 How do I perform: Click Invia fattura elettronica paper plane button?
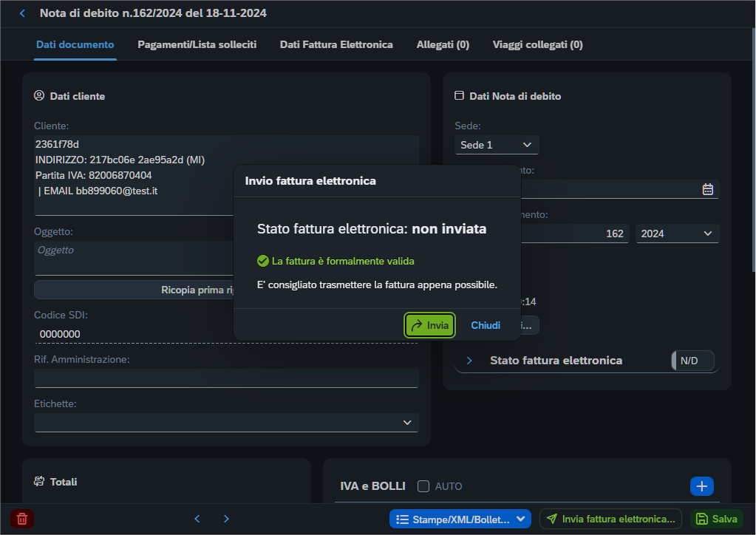click(x=610, y=519)
